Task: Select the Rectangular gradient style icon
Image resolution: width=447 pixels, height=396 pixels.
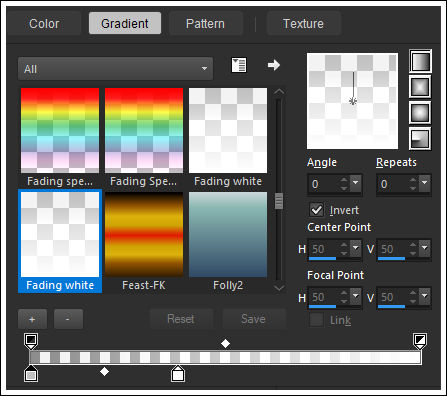Action: (421, 87)
